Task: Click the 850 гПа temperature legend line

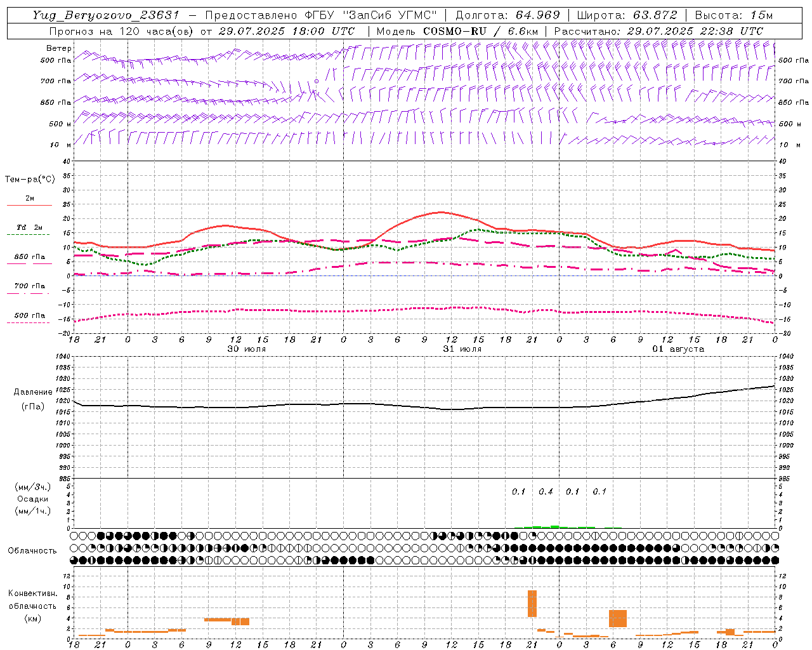Action: pyautogui.click(x=29, y=263)
